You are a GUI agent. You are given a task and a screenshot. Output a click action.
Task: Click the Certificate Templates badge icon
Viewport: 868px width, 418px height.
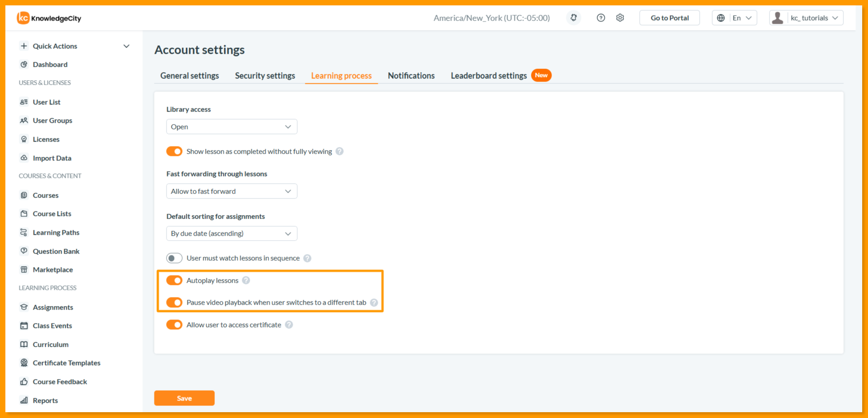[x=24, y=362]
